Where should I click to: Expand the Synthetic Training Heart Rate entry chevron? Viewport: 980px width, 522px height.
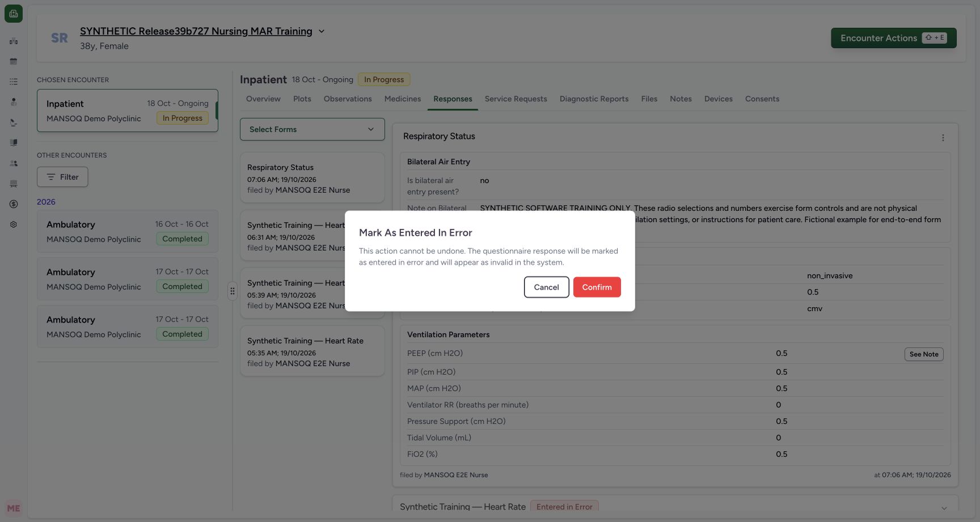point(944,508)
